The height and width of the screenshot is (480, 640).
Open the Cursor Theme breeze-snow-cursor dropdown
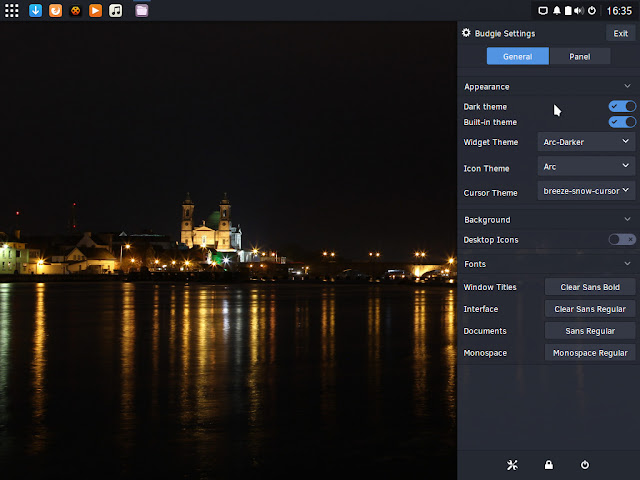coord(586,191)
